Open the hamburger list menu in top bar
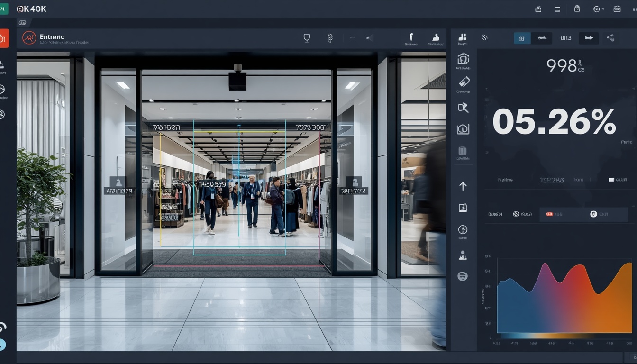637x364 pixels. [x=557, y=9]
